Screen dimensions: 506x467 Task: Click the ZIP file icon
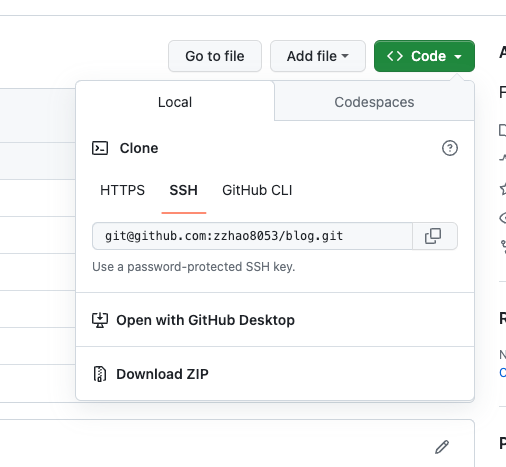(x=100, y=374)
